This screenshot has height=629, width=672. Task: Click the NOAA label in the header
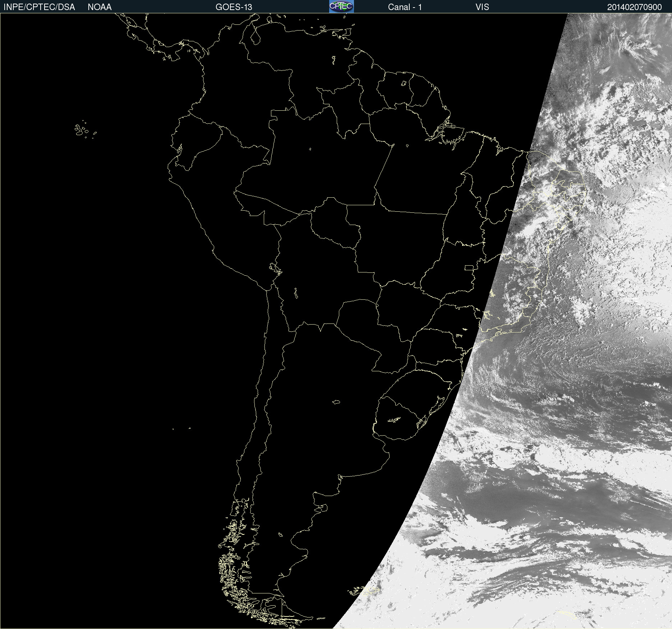tap(100, 7)
